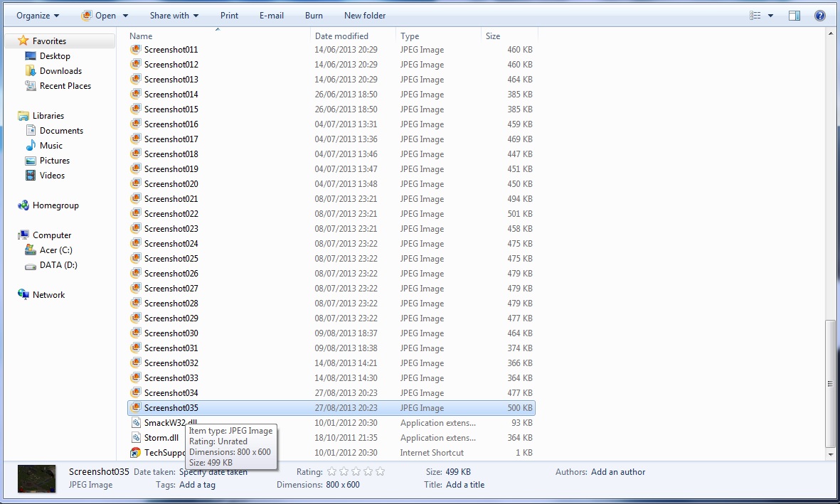The width and height of the screenshot is (840, 504).
Task: Click the Open toolbar button
Action: pyautogui.click(x=99, y=16)
